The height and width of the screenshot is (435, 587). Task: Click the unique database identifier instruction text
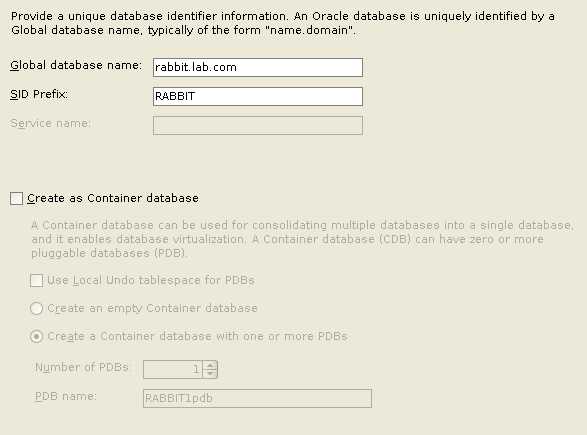pyautogui.click(x=283, y=23)
